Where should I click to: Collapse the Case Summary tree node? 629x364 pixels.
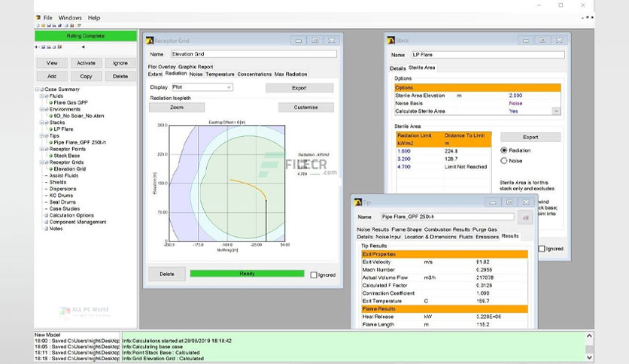coord(37,89)
